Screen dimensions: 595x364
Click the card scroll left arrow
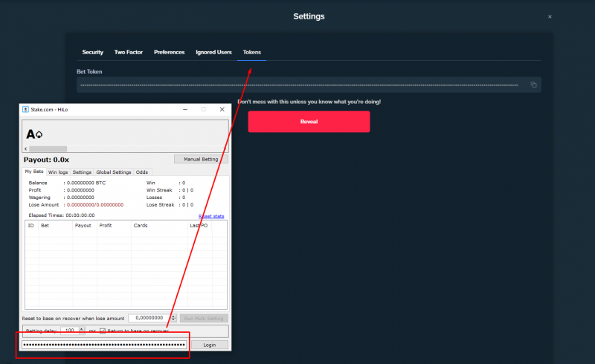[x=26, y=149]
